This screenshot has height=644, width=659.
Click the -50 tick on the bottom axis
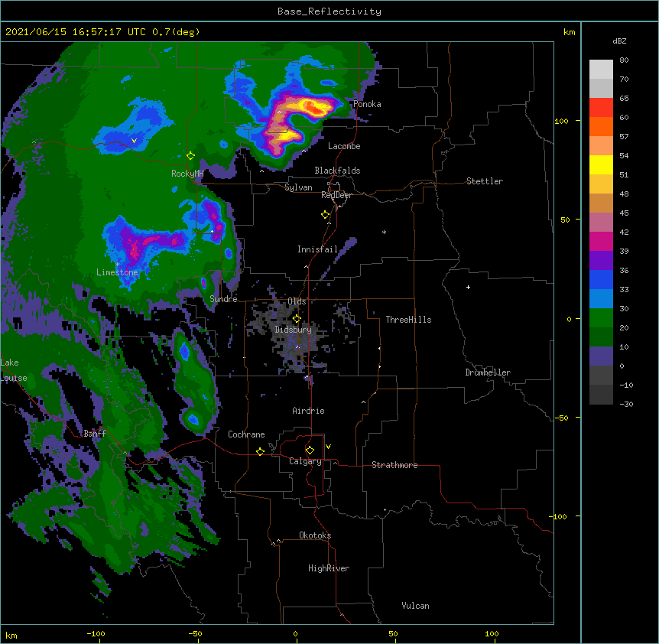tap(195, 633)
